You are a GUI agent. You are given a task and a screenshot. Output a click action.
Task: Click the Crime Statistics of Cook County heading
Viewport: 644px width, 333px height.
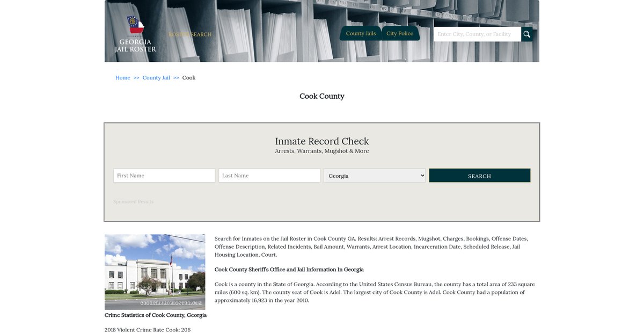[156, 315]
